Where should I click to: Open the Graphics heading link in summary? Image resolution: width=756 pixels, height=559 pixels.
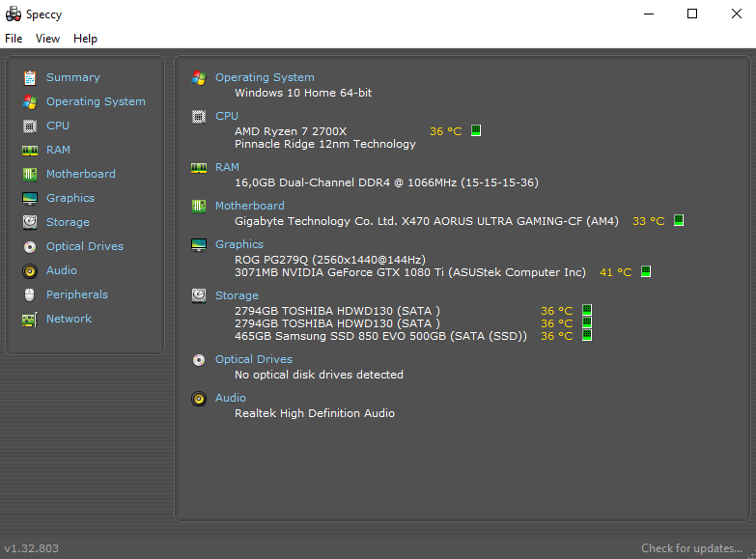click(x=239, y=244)
